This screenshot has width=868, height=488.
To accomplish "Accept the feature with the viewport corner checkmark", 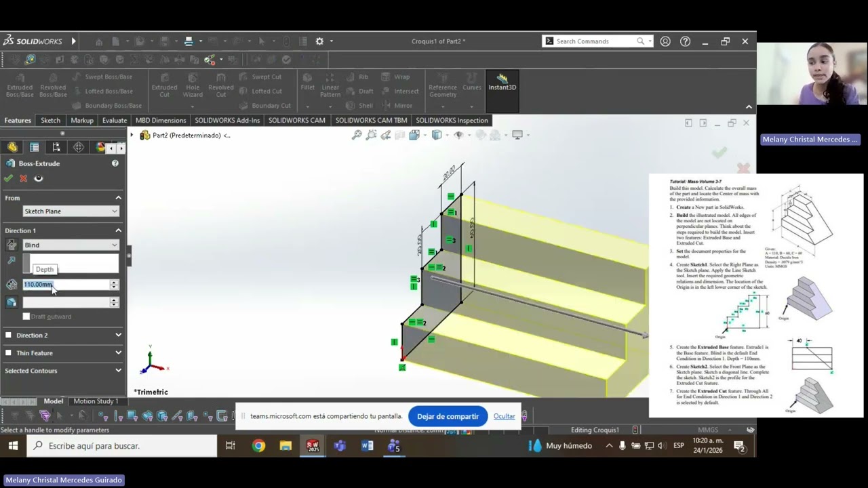I will click(x=719, y=152).
